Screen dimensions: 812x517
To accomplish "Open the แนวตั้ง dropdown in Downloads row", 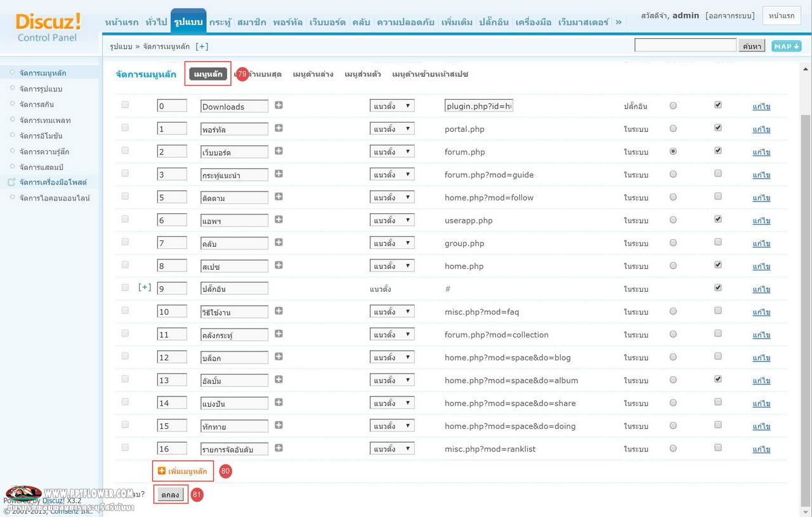I will click(x=392, y=106).
